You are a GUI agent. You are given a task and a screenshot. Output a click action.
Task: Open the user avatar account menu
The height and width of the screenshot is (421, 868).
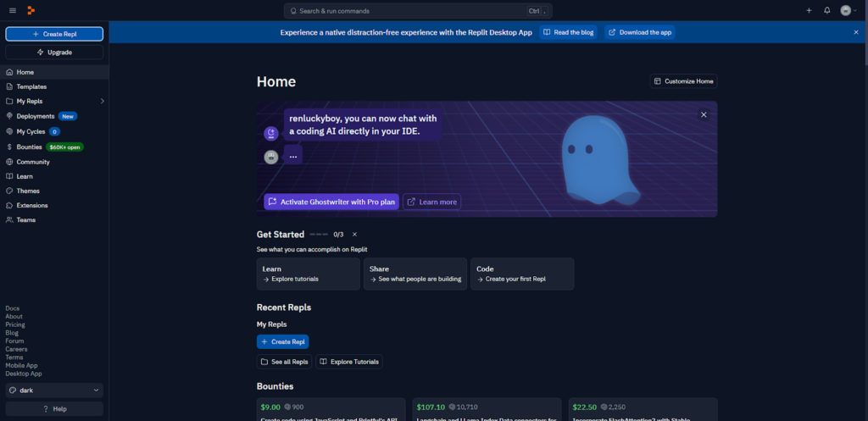pyautogui.click(x=848, y=10)
